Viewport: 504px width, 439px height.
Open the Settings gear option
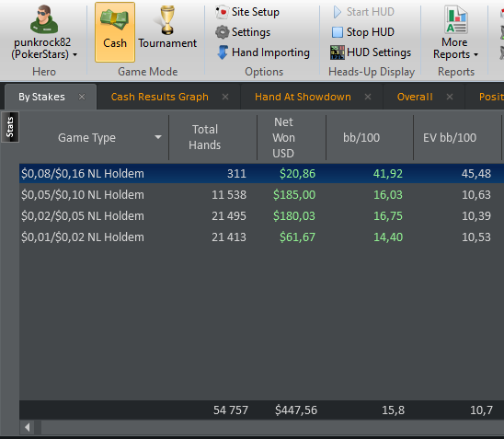coord(243,32)
